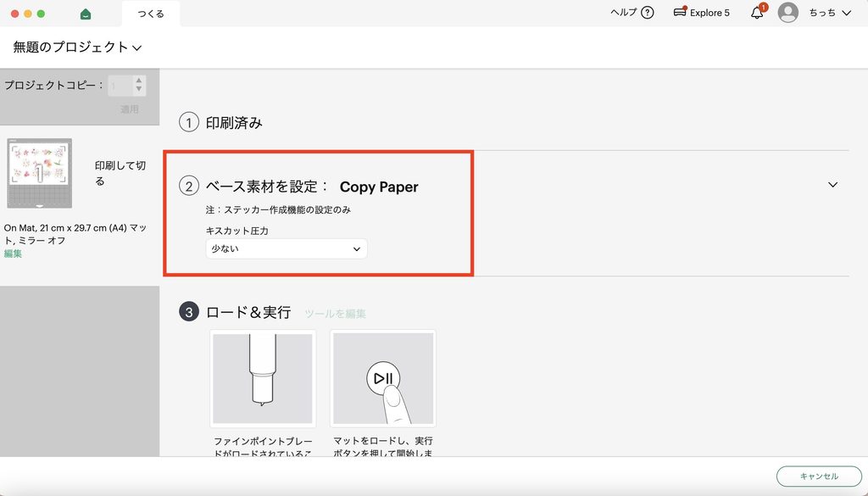Click the play/pause button illustration
This screenshot has height=496, width=868.
(x=383, y=379)
